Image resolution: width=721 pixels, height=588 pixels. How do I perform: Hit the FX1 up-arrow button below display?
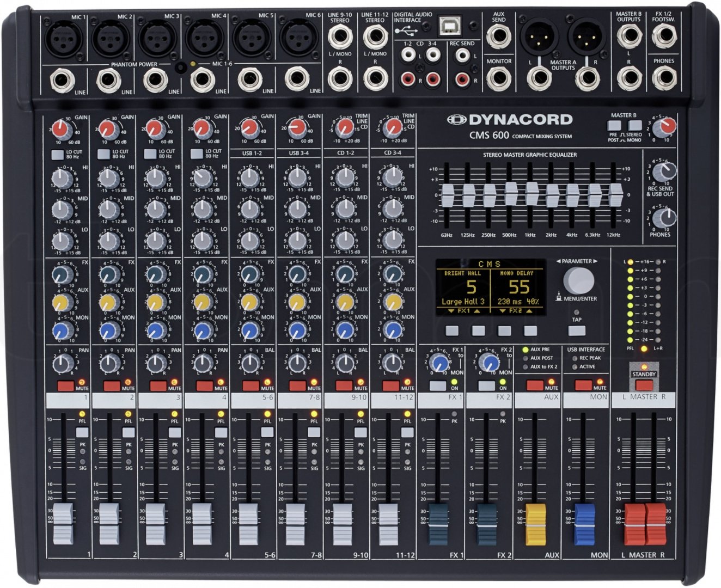478,330
